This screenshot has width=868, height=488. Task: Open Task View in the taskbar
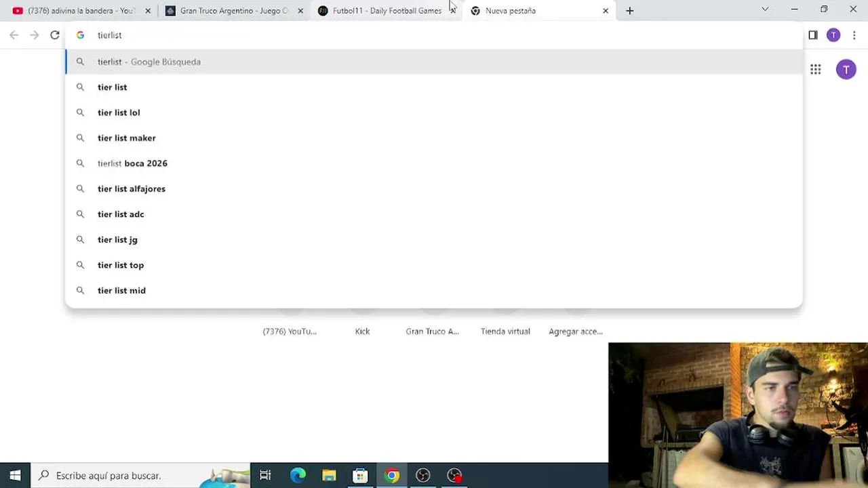pos(266,476)
